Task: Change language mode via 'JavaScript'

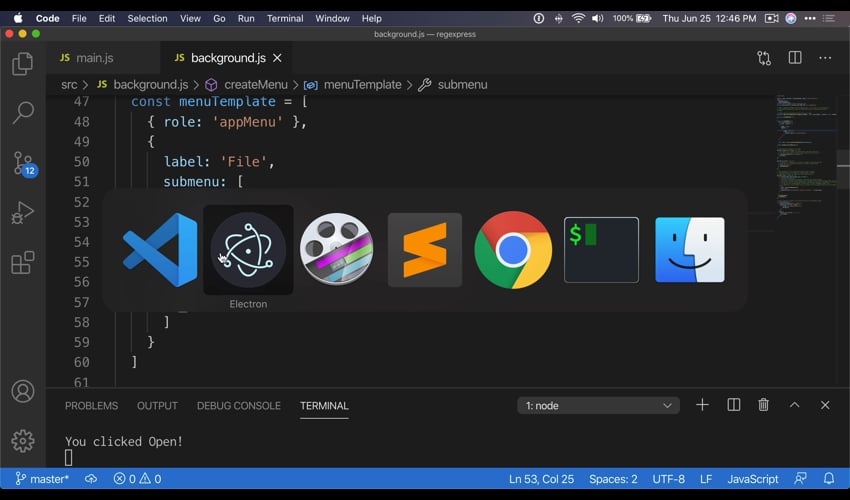Action: 752,479
